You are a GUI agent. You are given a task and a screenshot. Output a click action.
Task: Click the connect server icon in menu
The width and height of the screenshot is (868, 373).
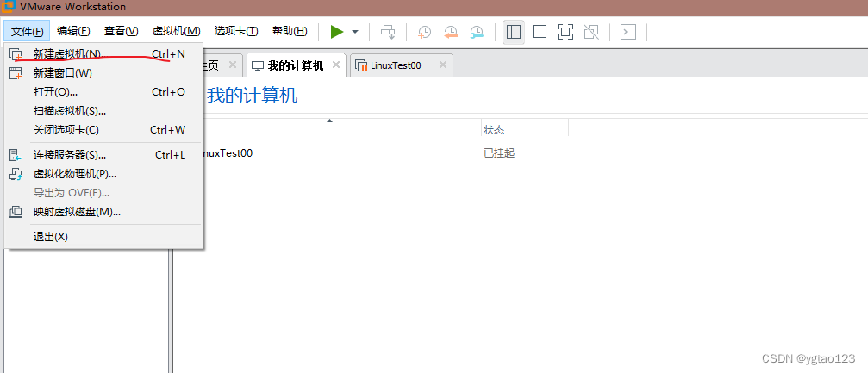(16, 155)
